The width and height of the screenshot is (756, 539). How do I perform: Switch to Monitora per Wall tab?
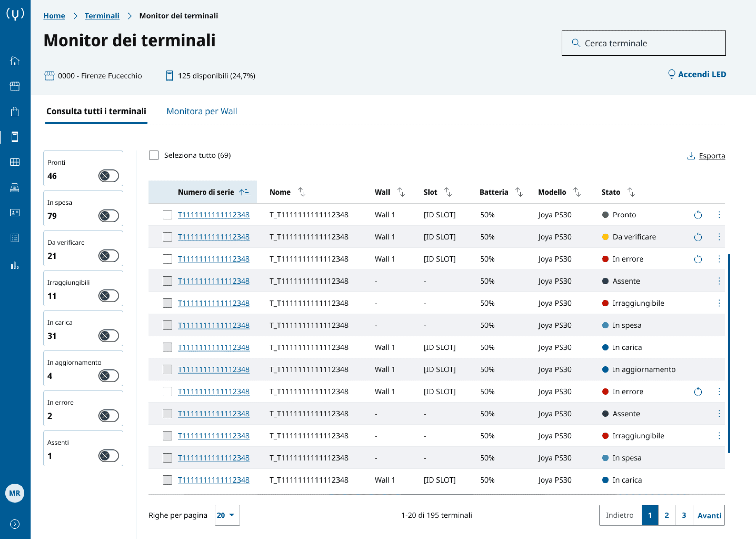point(202,111)
